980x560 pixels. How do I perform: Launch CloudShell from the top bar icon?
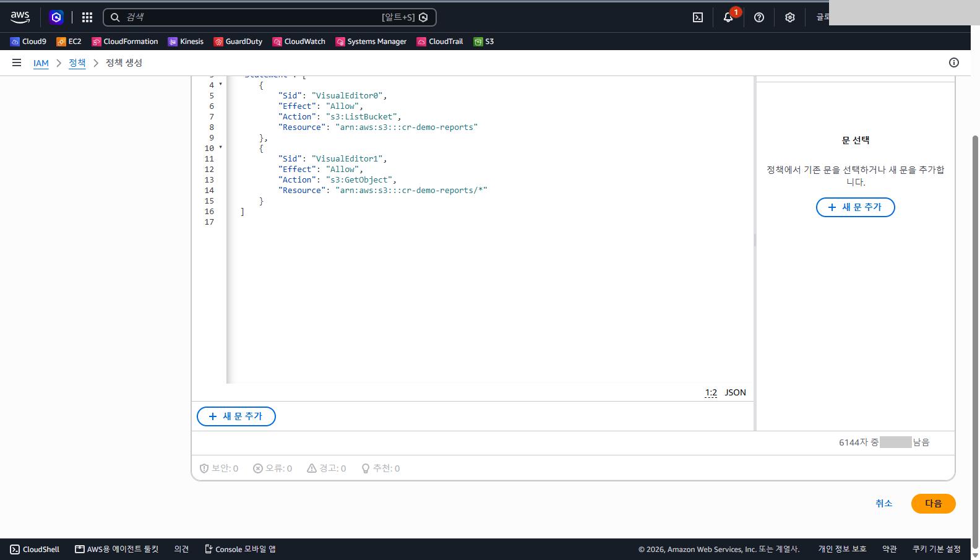698,17
